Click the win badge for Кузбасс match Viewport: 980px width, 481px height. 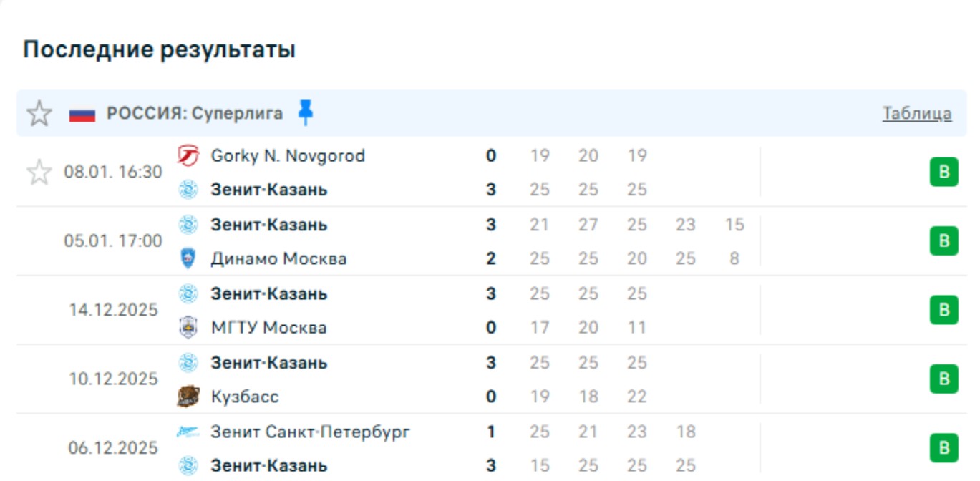coord(943,379)
